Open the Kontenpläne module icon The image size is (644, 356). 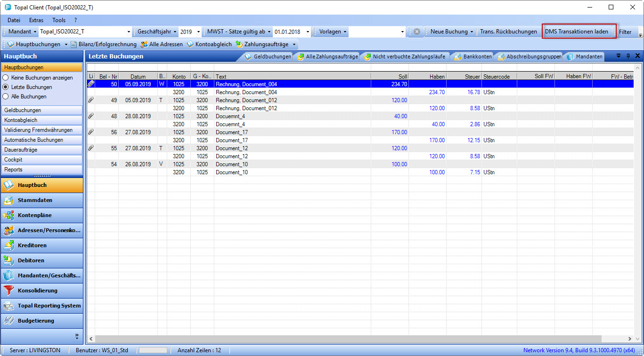(8, 215)
